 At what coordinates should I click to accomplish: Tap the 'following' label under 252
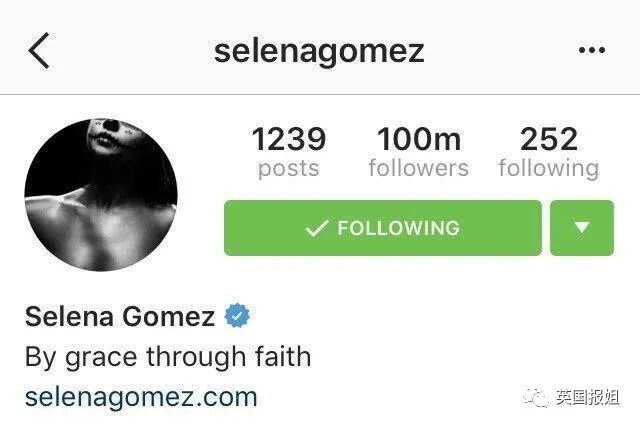click(x=549, y=169)
